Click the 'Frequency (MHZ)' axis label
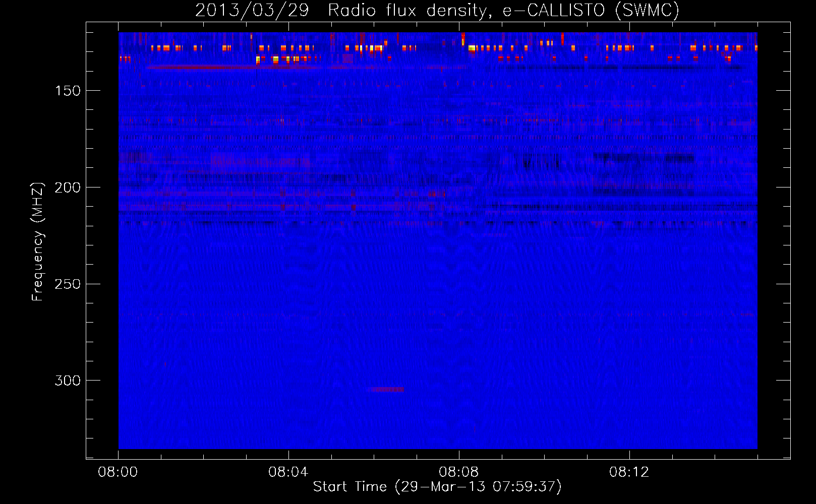The height and width of the screenshot is (504, 816). coord(38,242)
